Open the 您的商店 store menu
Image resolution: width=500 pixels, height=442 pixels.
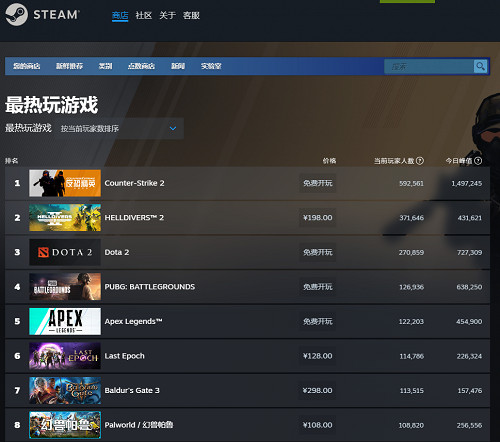tap(27, 66)
